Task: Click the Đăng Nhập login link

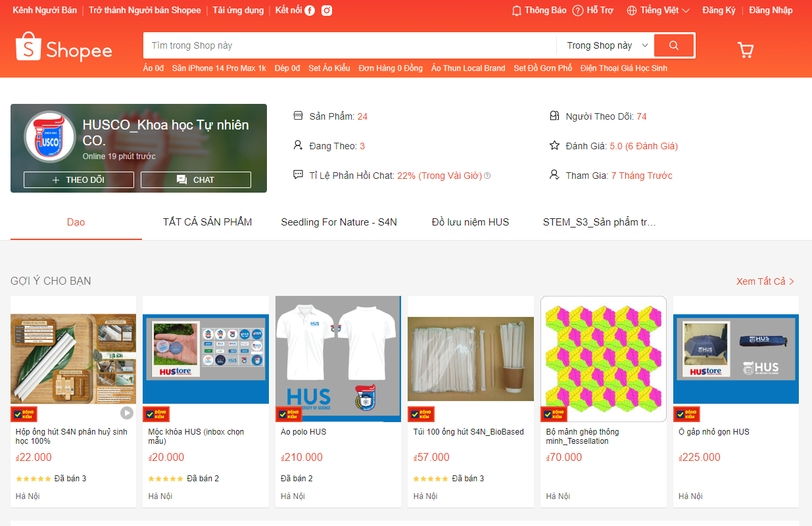Action: click(771, 11)
